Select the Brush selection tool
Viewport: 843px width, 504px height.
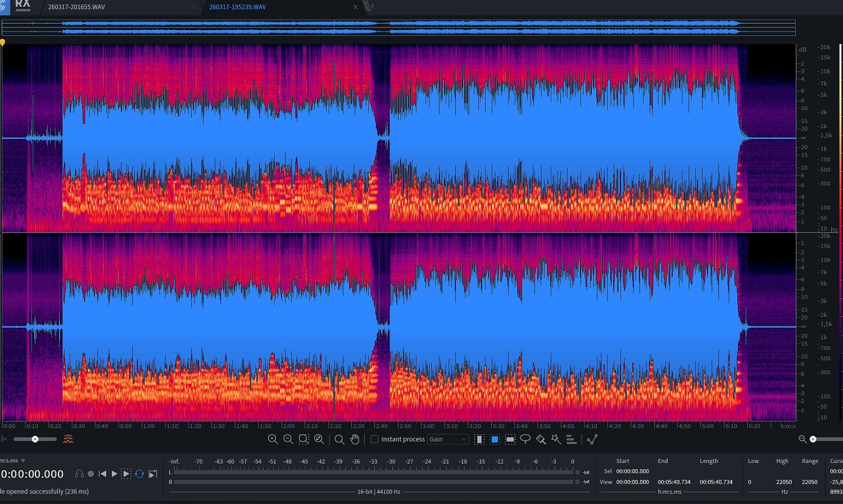541,439
